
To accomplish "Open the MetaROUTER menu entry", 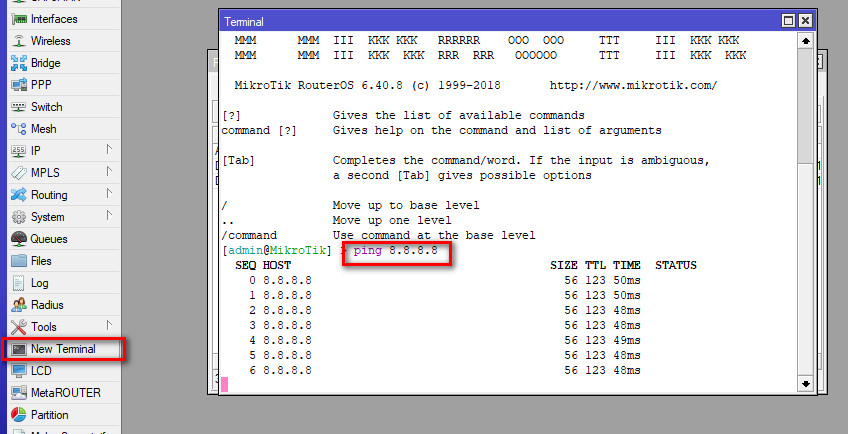I will (x=65, y=393).
